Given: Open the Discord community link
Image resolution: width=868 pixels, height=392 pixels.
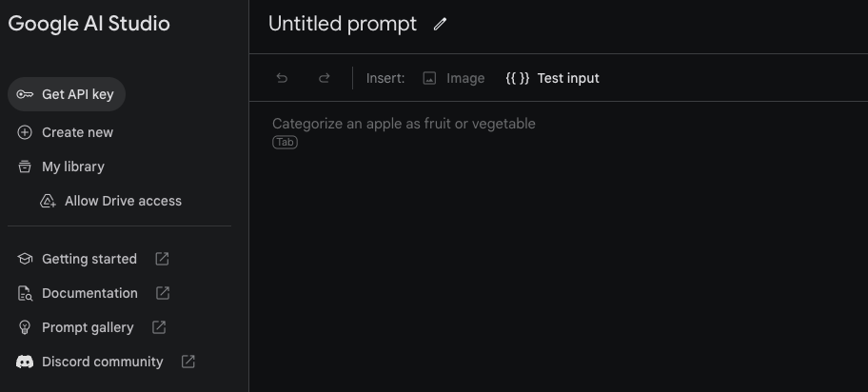Looking at the screenshot, I should (x=102, y=362).
